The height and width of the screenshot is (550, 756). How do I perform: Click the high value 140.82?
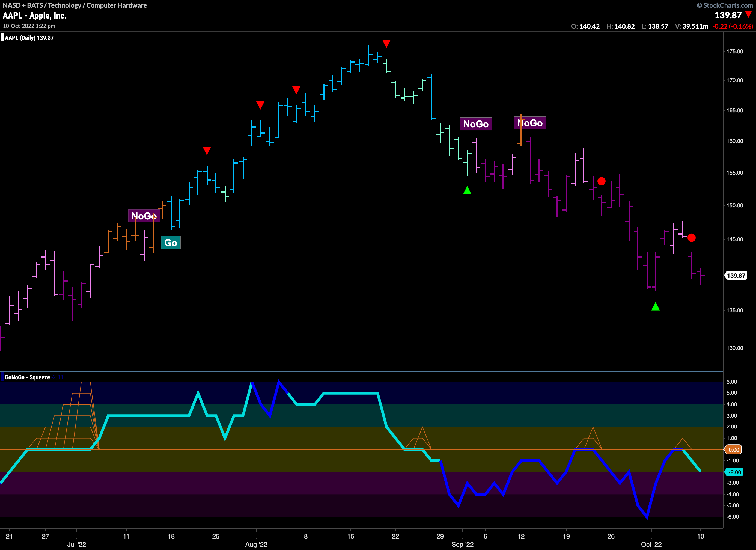pos(624,26)
